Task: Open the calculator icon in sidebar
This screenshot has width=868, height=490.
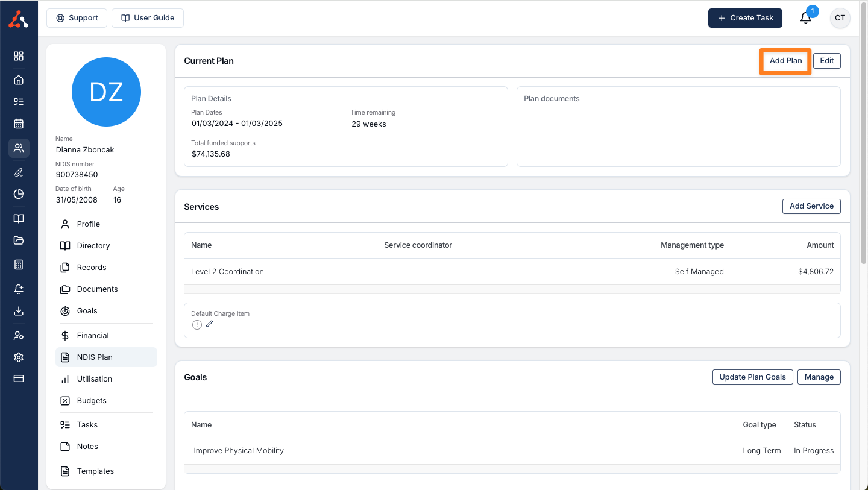Action: 19,265
